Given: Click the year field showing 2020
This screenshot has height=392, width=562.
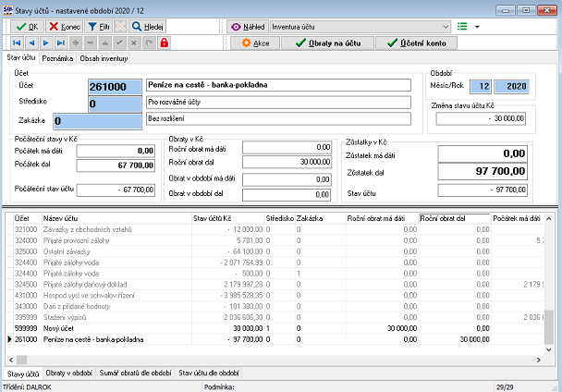Looking at the screenshot, I should (511, 86).
